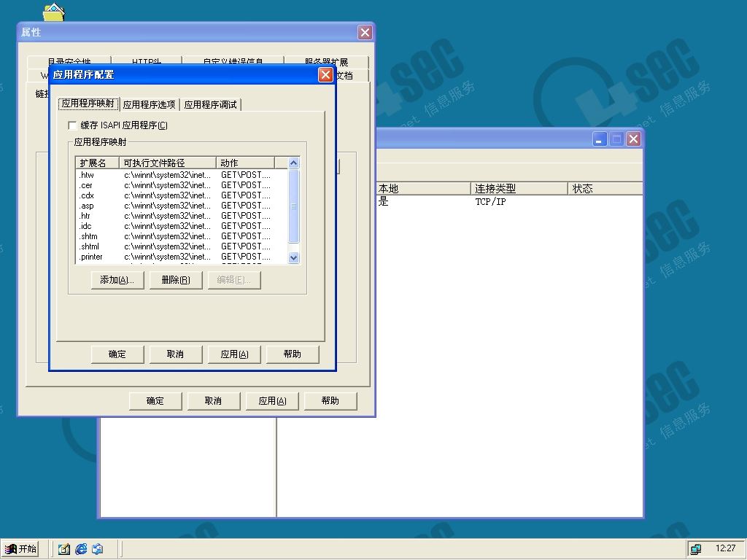Minimize the background management window

(x=600, y=139)
